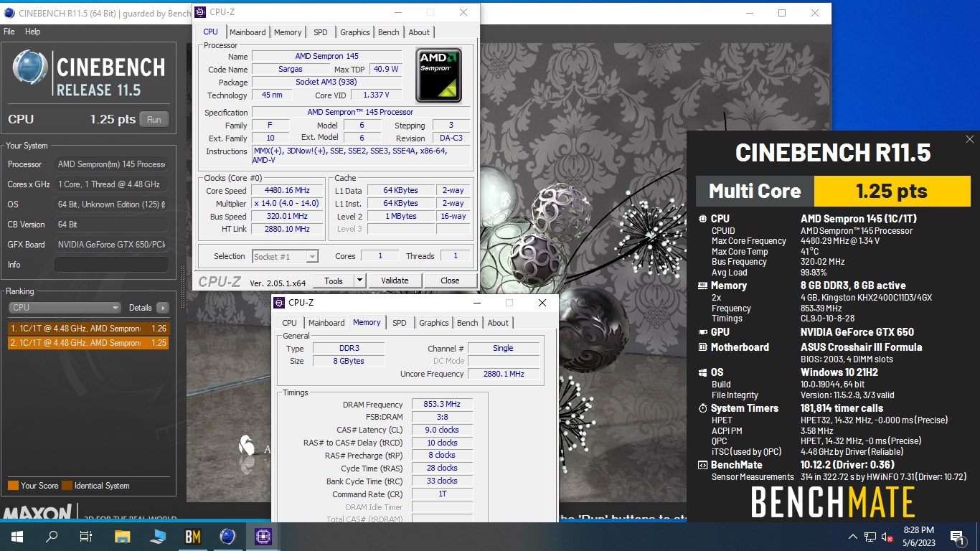Click the Core Speed value 4480.16 MHz
This screenshot has height=551, width=980.
[288, 190]
